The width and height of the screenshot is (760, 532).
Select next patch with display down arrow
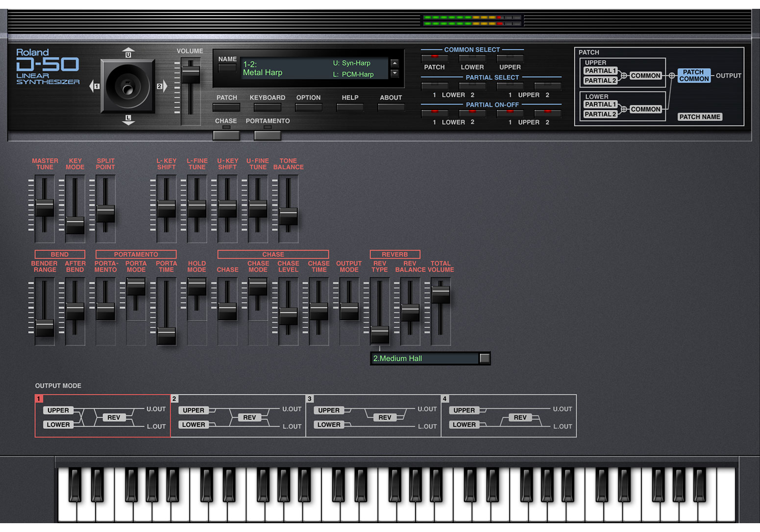394,73
